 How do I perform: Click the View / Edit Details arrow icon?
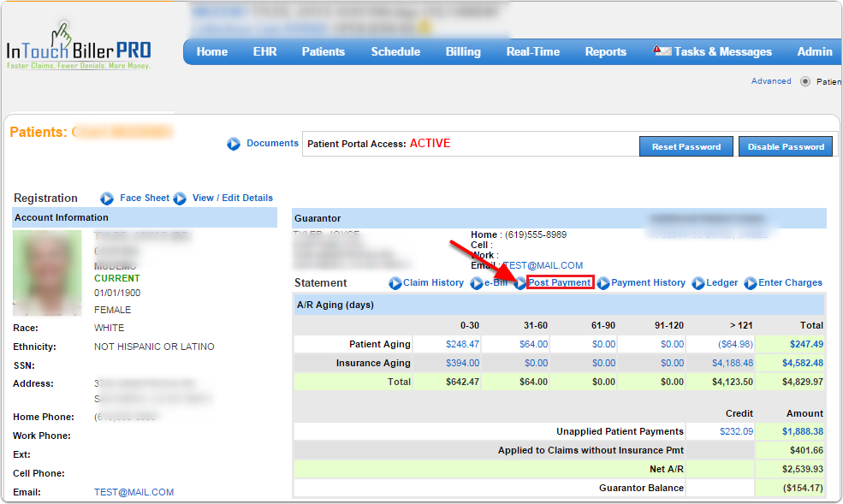point(180,199)
